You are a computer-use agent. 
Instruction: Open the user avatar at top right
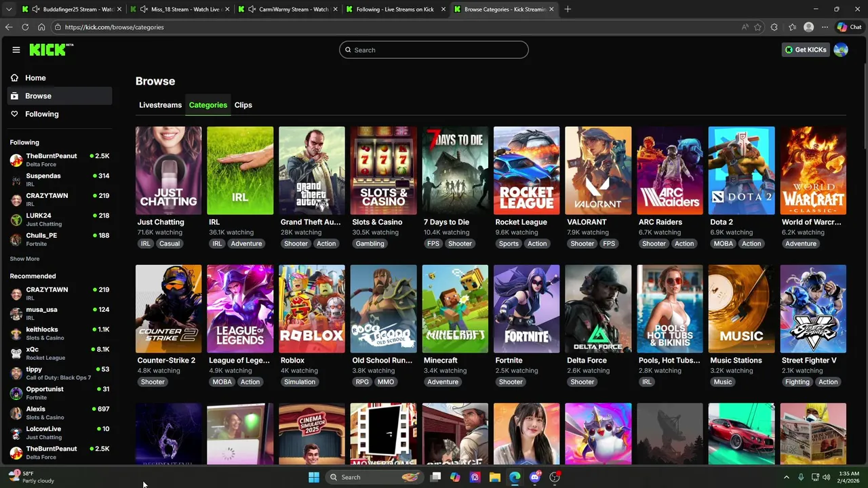[841, 49]
